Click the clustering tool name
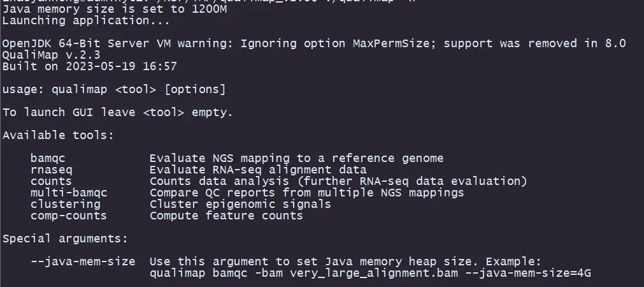The image size is (644, 287). click(66, 204)
